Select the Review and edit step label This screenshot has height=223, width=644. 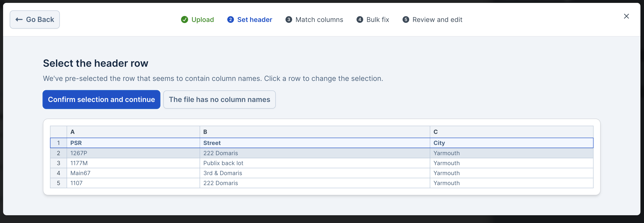pos(437,20)
